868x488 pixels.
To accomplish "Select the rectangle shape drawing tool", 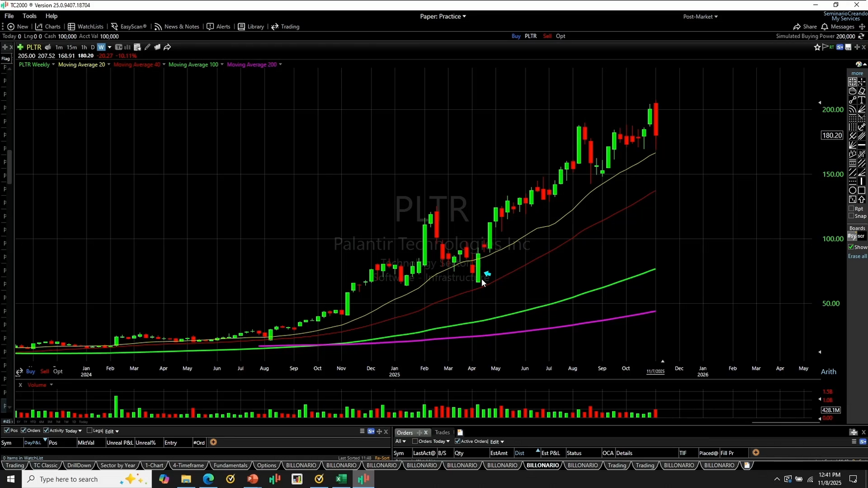I will coord(861,190).
